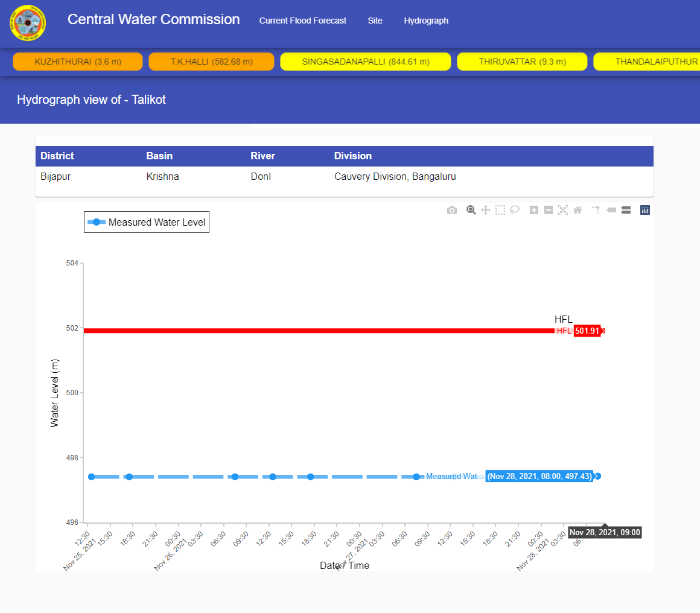Open the Current Flood Forecast menu
The image size is (700, 613).
point(302,21)
